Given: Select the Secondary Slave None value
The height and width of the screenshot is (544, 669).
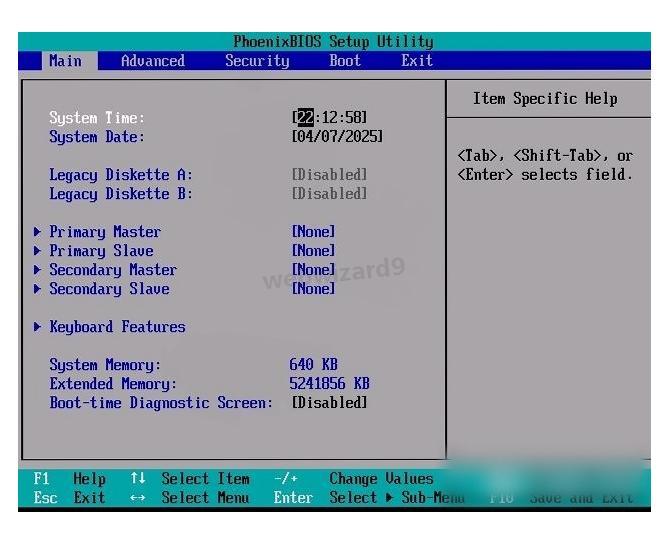Looking at the screenshot, I should click(x=313, y=289).
